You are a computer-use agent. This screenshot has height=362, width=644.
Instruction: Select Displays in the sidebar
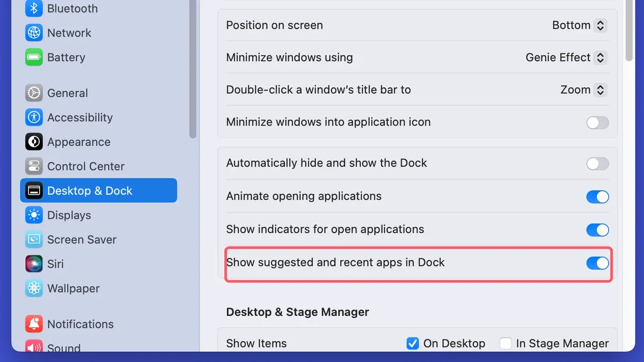tap(99, 215)
